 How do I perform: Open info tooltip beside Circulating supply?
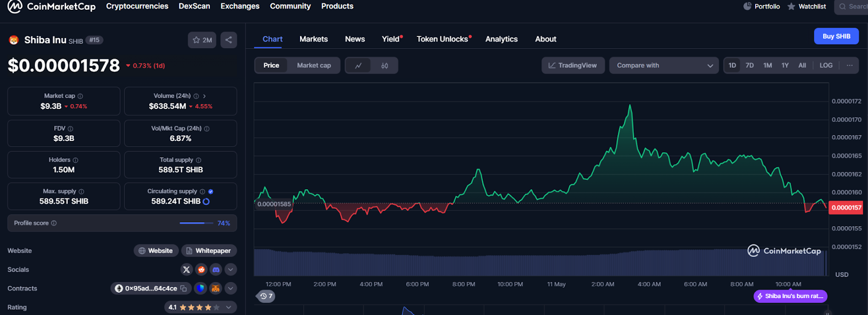click(202, 191)
